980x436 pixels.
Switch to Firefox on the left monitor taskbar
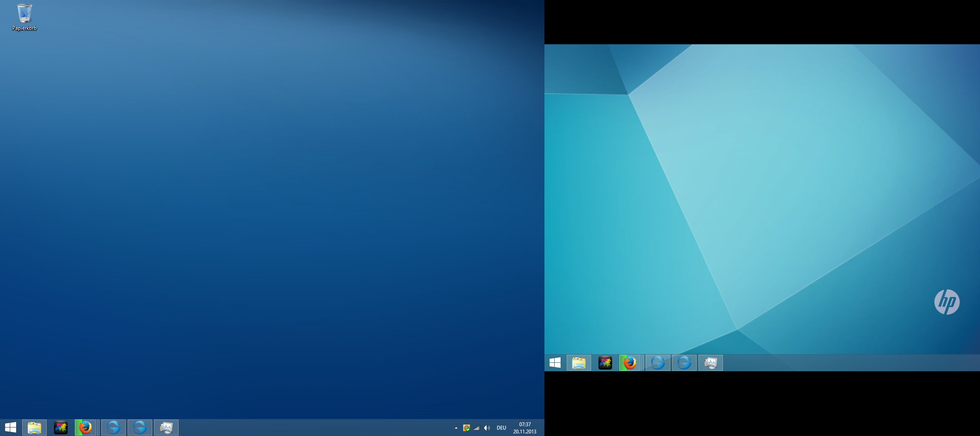[x=85, y=427]
